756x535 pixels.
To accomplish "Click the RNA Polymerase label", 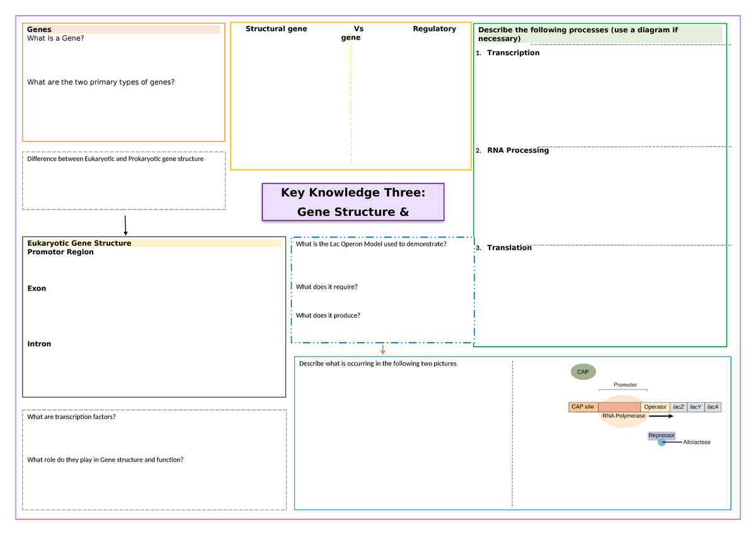I will [624, 416].
